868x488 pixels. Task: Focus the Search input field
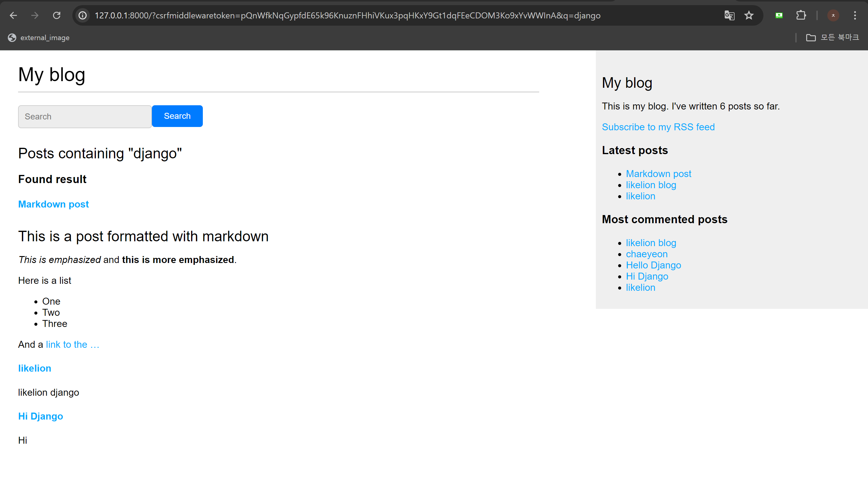(x=85, y=117)
